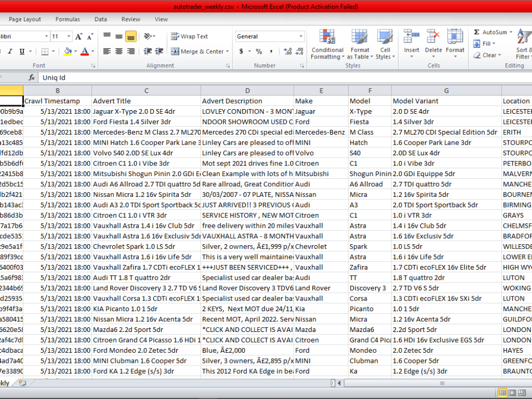Apply comma style
The width and height of the screenshot is (532, 399).
point(271,51)
